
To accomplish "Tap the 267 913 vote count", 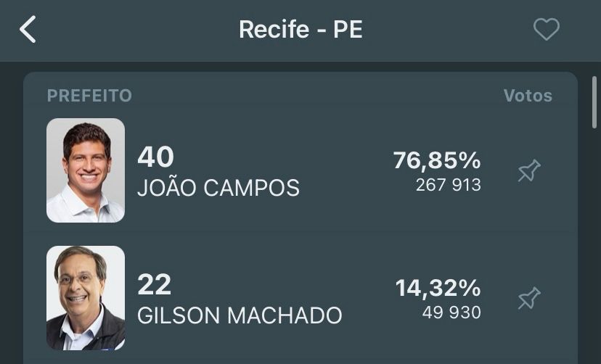I will click(448, 185).
